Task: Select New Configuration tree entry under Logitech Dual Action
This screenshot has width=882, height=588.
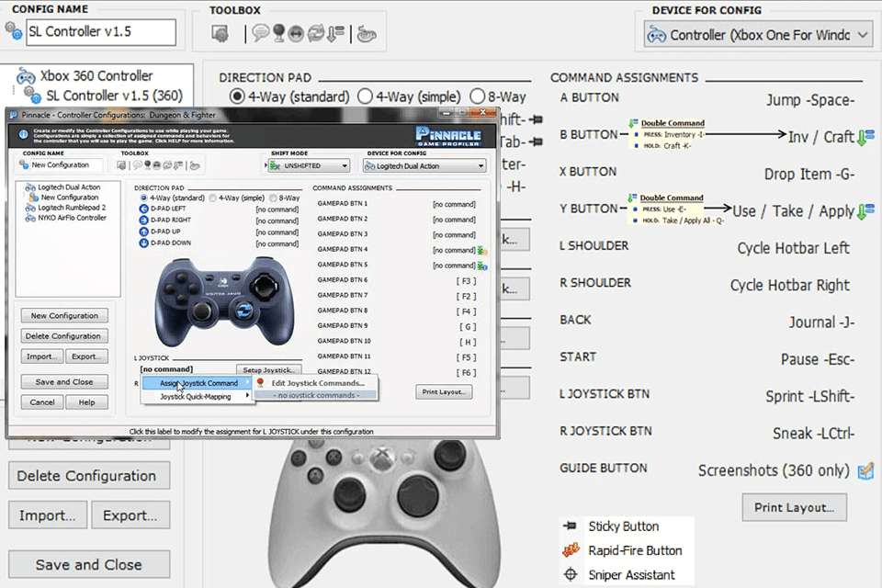Action: pyautogui.click(x=70, y=198)
